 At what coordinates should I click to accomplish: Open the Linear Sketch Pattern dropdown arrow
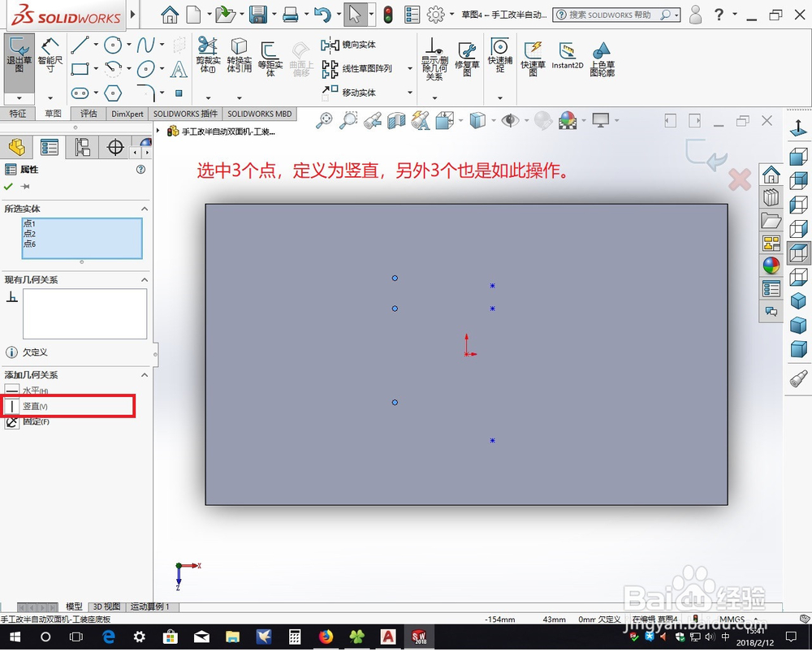409,68
